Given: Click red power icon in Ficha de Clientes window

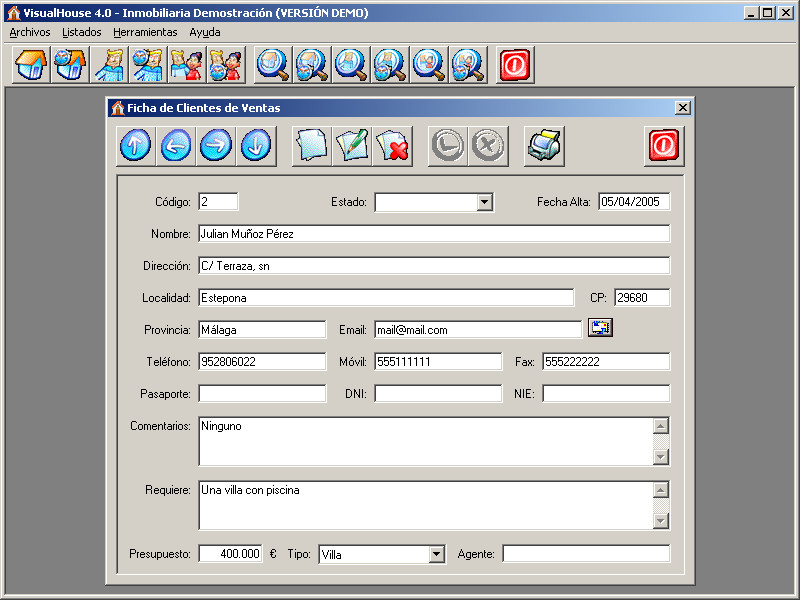Looking at the screenshot, I should pos(664,146).
